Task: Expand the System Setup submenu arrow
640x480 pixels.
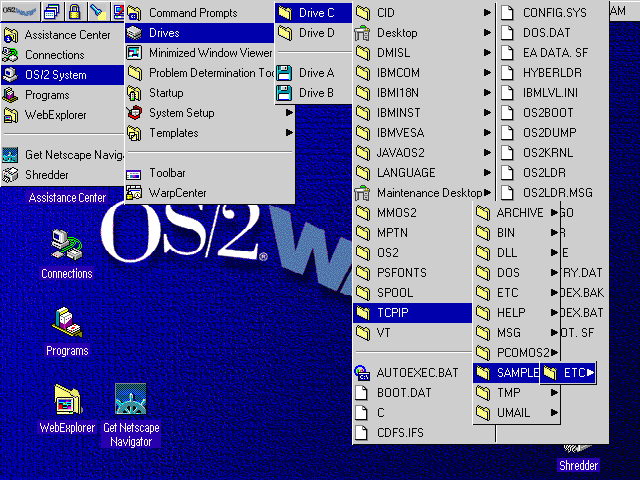Action: click(289, 113)
